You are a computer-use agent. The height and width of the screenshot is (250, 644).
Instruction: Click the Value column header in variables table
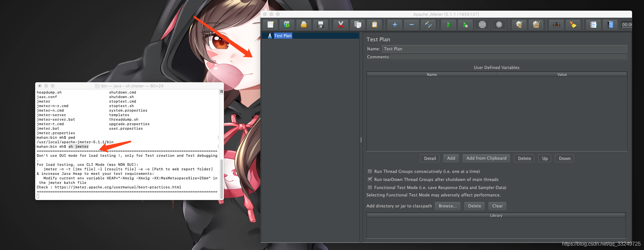tap(562, 75)
